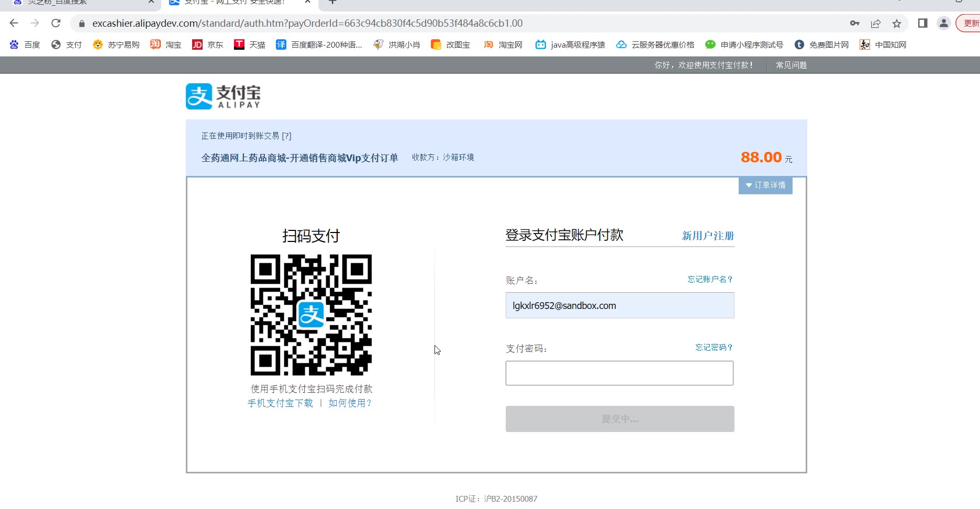Open the saved passwords key icon

(x=855, y=23)
